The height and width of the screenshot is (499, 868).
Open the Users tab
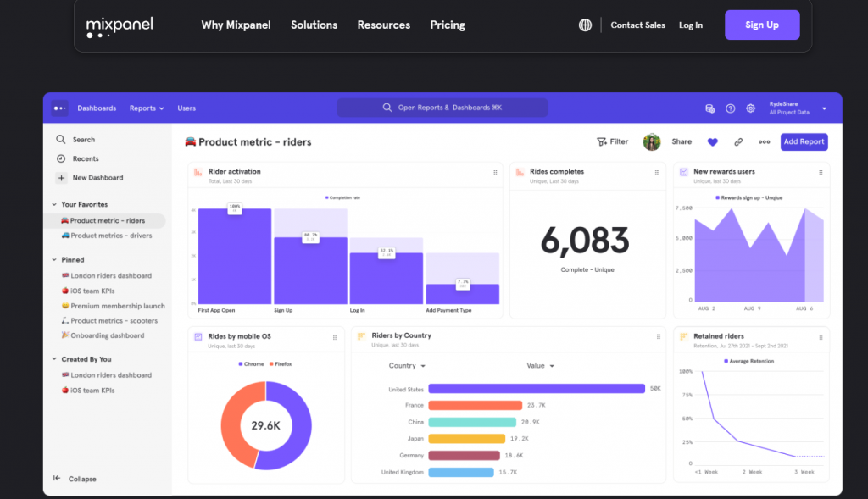(186, 108)
